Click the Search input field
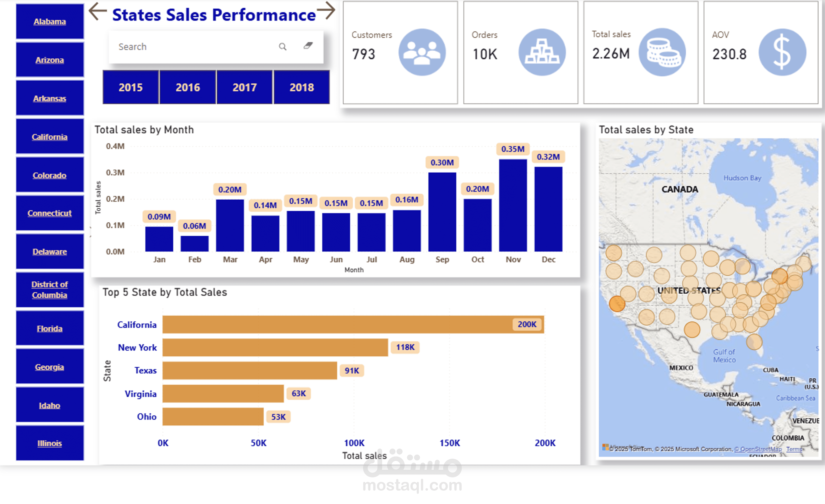This screenshot has width=825, height=504. [194, 47]
